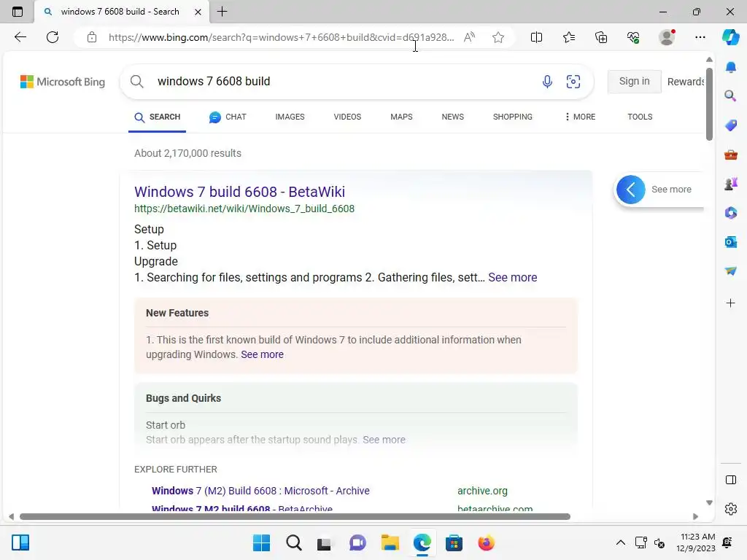747x560 pixels.
Task: Open sidebar Shopping tag icon
Action: pyautogui.click(x=730, y=125)
